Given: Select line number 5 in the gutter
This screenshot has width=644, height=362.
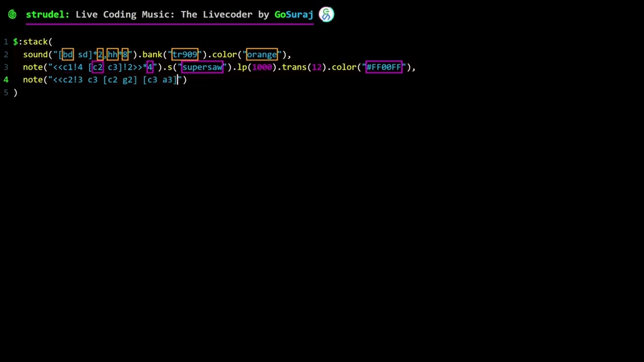Looking at the screenshot, I should 6,93.
